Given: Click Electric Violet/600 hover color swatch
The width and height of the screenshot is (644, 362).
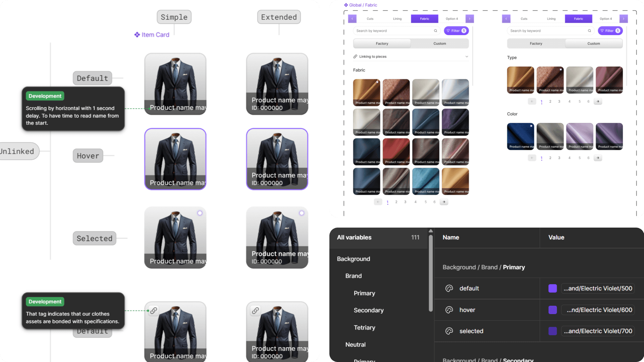Looking at the screenshot, I should (552, 310).
